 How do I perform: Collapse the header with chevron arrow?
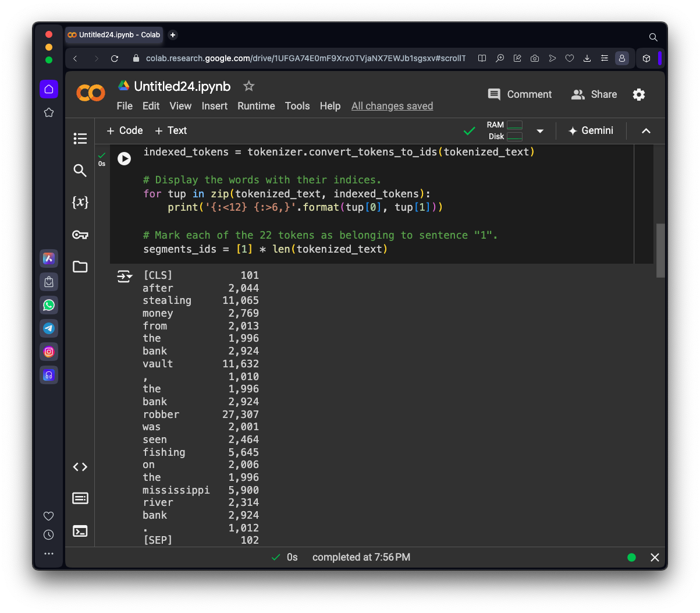tap(646, 131)
